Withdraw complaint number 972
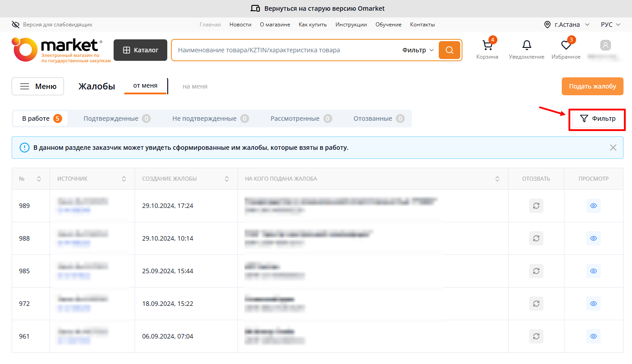632x364 pixels. pyautogui.click(x=536, y=304)
